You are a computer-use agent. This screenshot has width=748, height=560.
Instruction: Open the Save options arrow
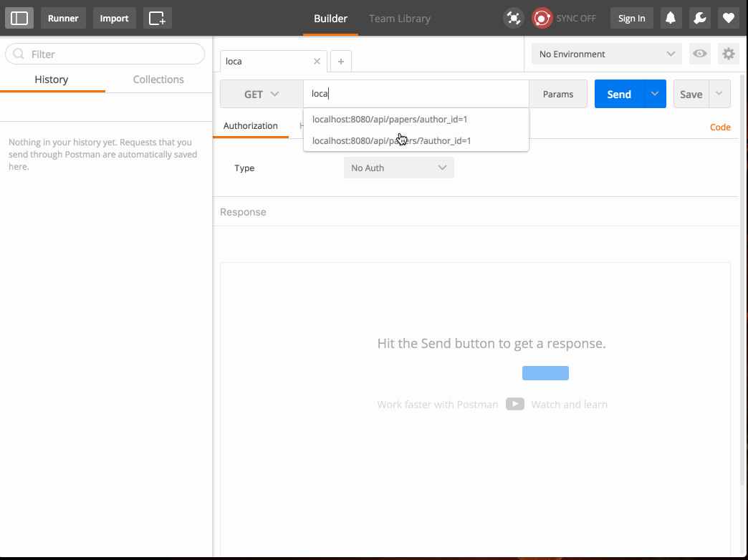point(719,94)
